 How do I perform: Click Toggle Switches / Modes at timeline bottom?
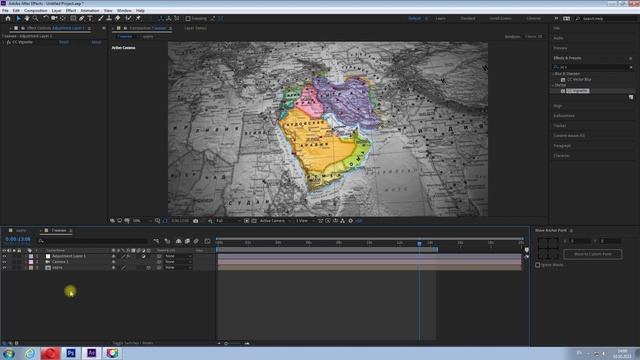(133, 343)
